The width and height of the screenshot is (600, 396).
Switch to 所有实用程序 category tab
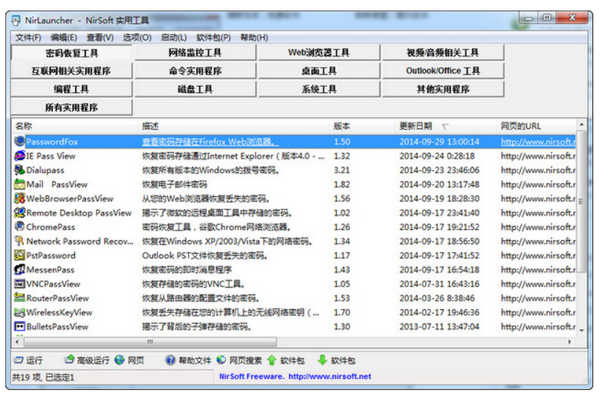(x=72, y=108)
